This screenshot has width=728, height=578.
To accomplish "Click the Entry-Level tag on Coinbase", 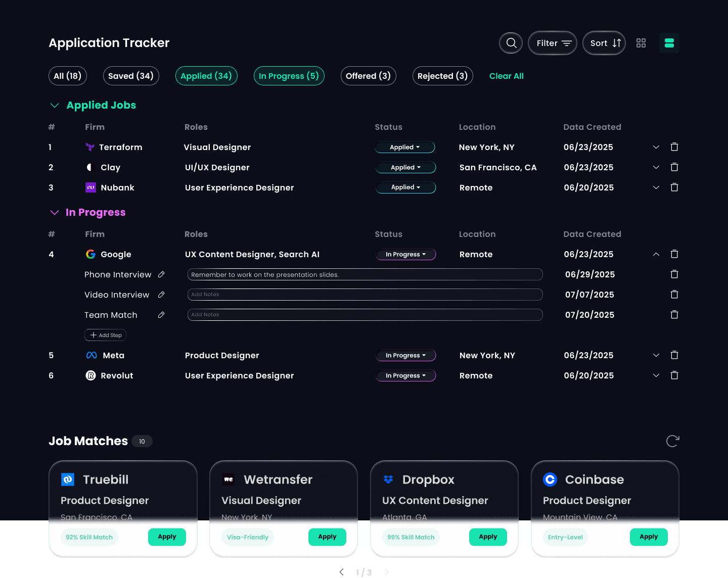I will coord(565,537).
